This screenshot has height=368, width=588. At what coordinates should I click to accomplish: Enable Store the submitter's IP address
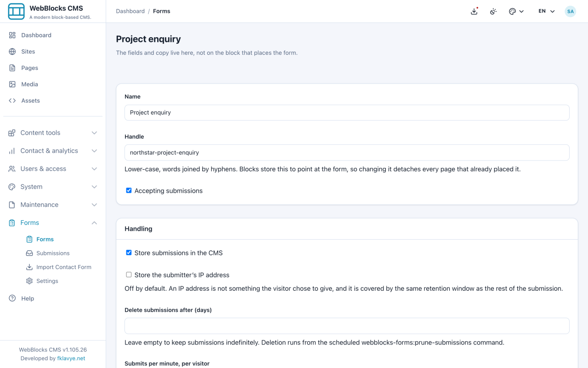point(129,275)
